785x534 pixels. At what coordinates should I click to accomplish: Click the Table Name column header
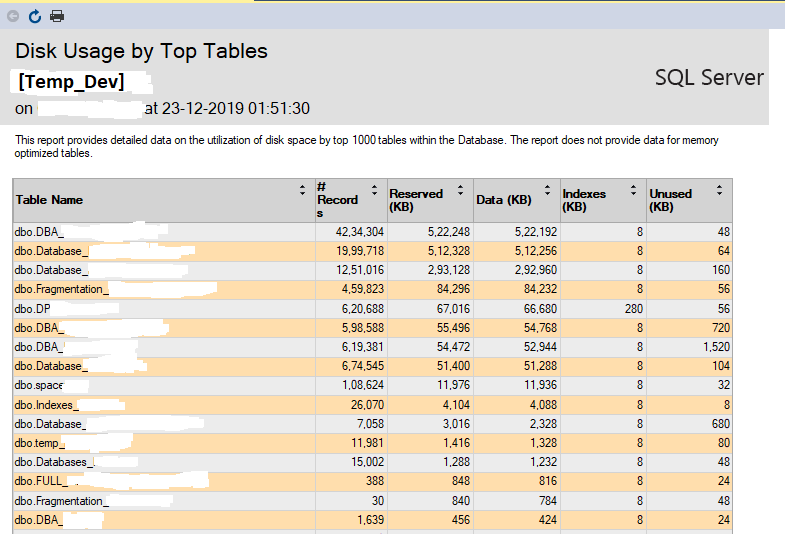(x=49, y=200)
